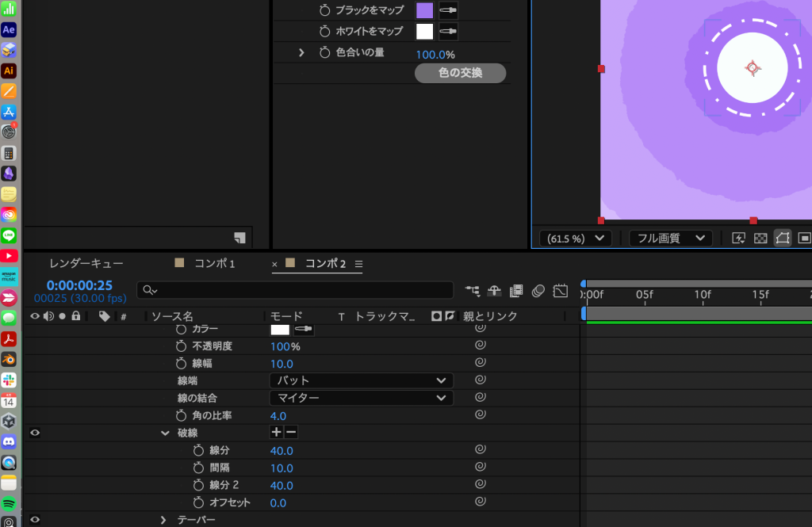Click the ホワイトをマップ white color swatch

425,31
